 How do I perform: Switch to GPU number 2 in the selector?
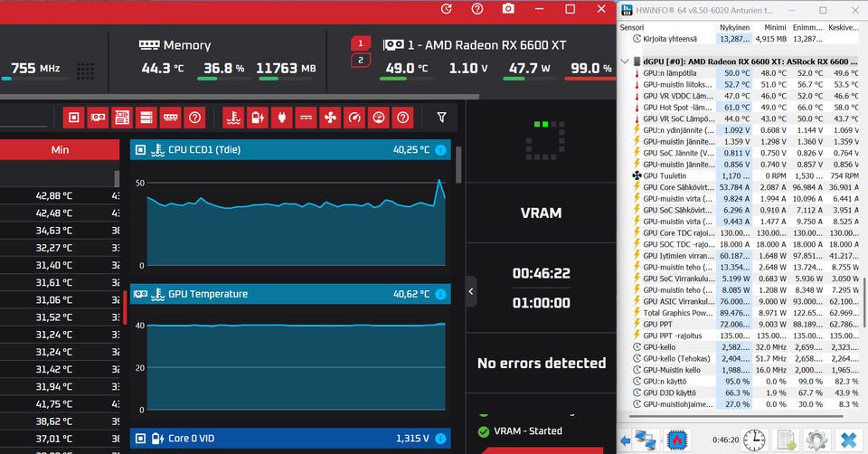pos(361,61)
